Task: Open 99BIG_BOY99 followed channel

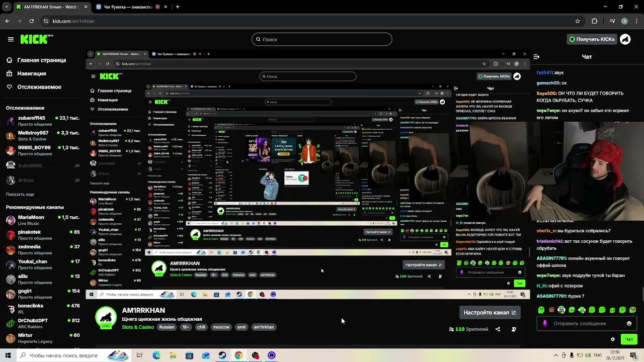Action: [43, 150]
